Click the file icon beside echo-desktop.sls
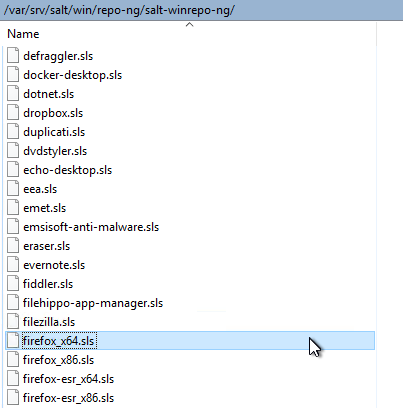The width and height of the screenshot is (403, 408). [x=13, y=169]
